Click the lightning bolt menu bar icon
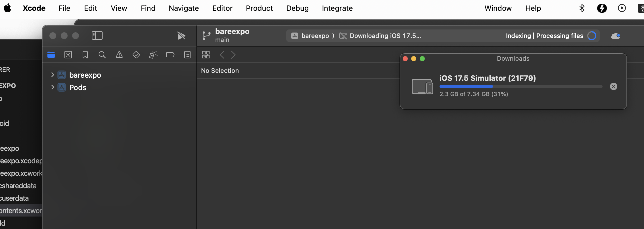Screen dimensions: 644x229 [602, 8]
